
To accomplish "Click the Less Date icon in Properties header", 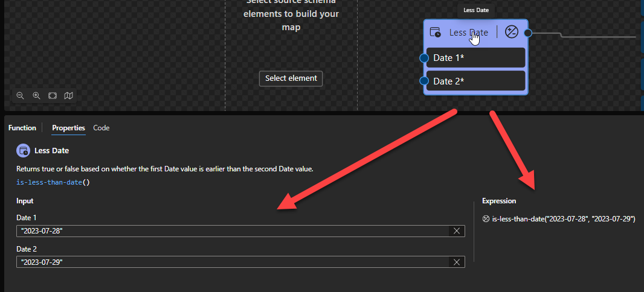I will 23,150.
